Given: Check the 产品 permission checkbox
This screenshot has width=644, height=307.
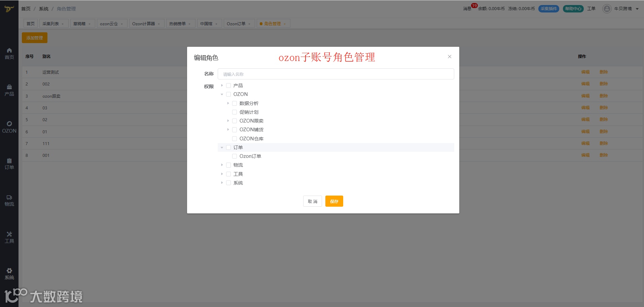Looking at the screenshot, I should click(x=228, y=86).
